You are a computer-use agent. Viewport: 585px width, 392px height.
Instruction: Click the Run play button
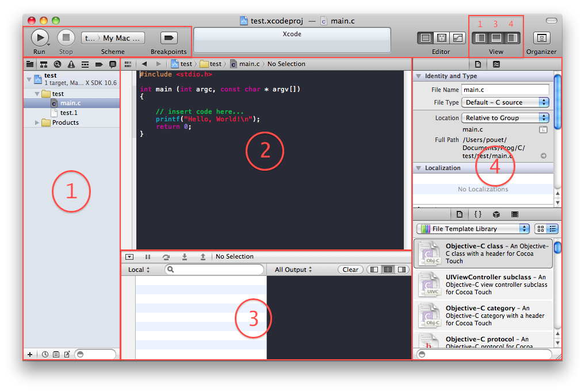[39, 38]
